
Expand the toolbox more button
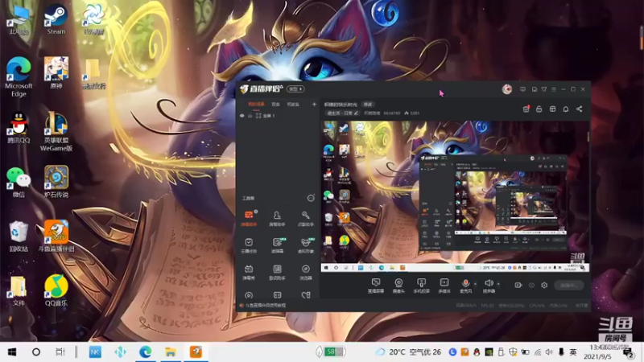coord(311,198)
